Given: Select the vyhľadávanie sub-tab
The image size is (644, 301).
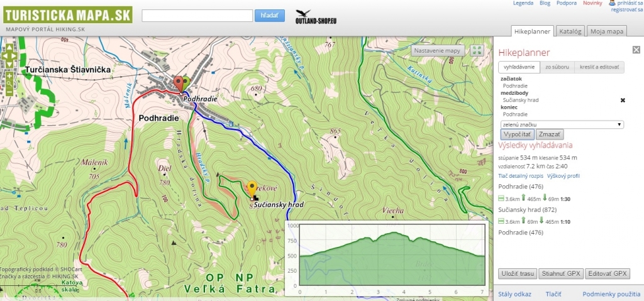Looking at the screenshot, I should pos(519,67).
